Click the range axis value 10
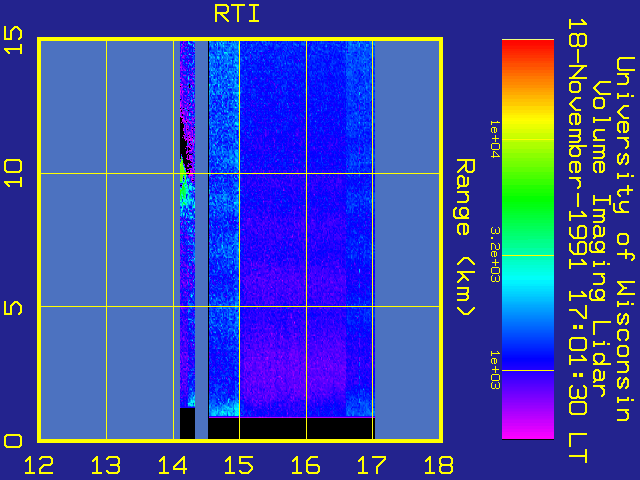 coord(13,173)
